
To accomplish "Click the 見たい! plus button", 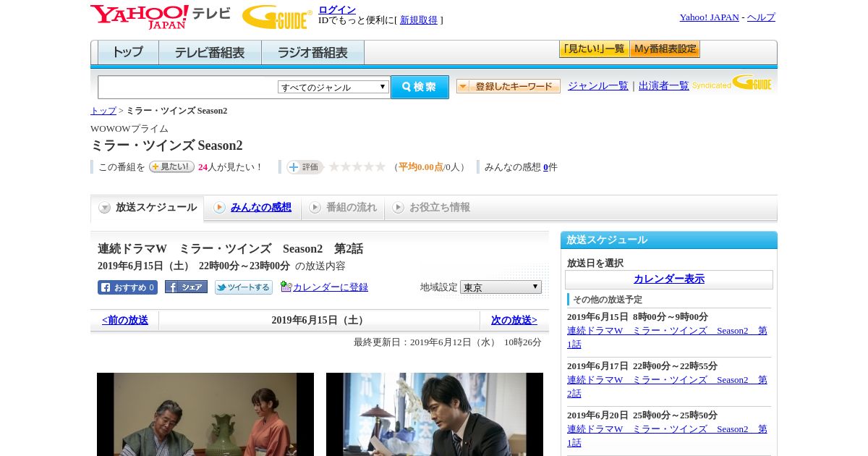I will 171,166.
